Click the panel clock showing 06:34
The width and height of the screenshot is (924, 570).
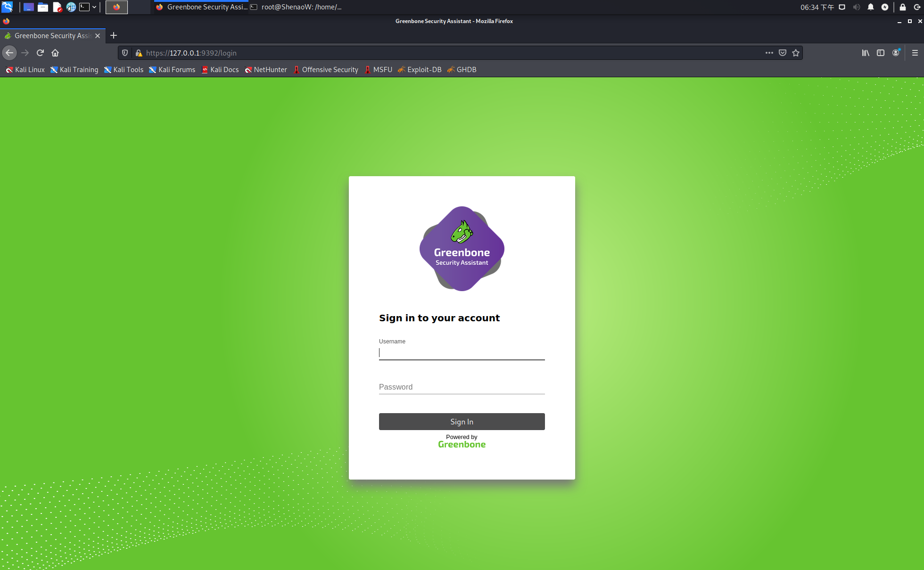tap(817, 7)
